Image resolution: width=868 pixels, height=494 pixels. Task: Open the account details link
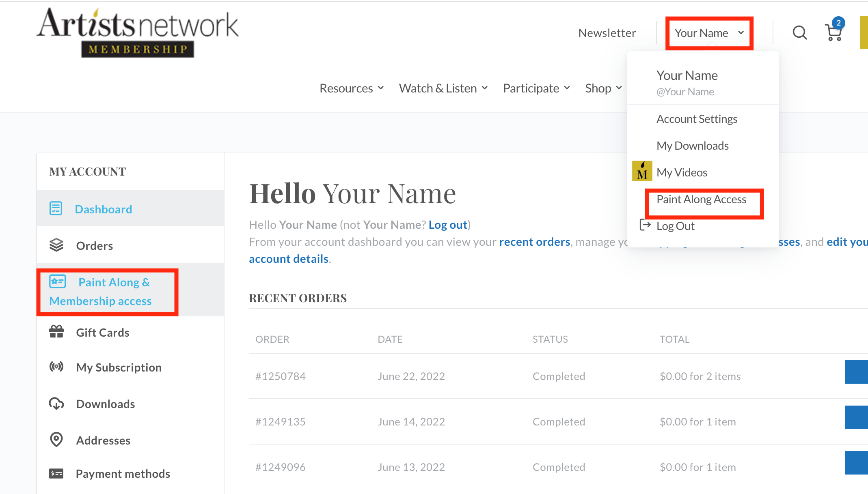[x=289, y=259]
